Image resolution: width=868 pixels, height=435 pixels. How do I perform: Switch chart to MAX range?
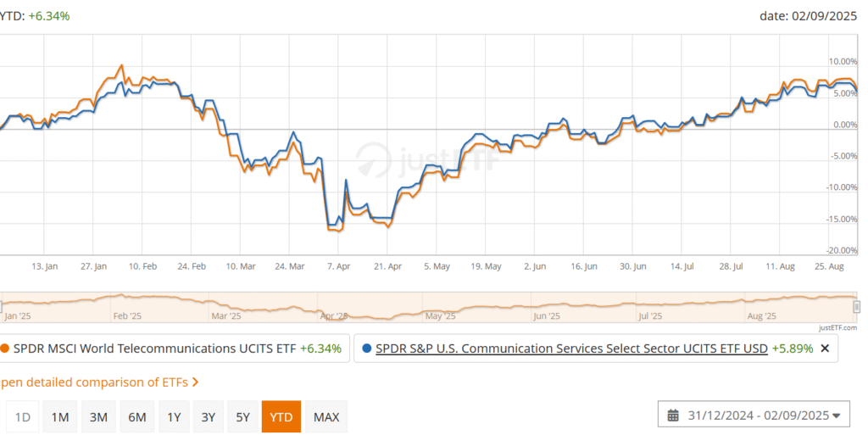tap(326, 416)
